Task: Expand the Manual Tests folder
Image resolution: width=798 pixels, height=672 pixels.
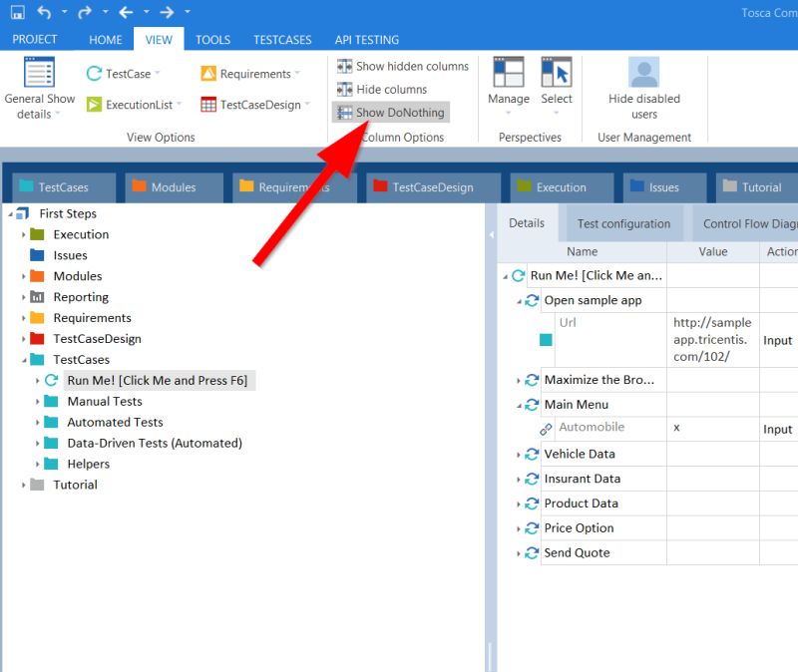Action: point(37,402)
